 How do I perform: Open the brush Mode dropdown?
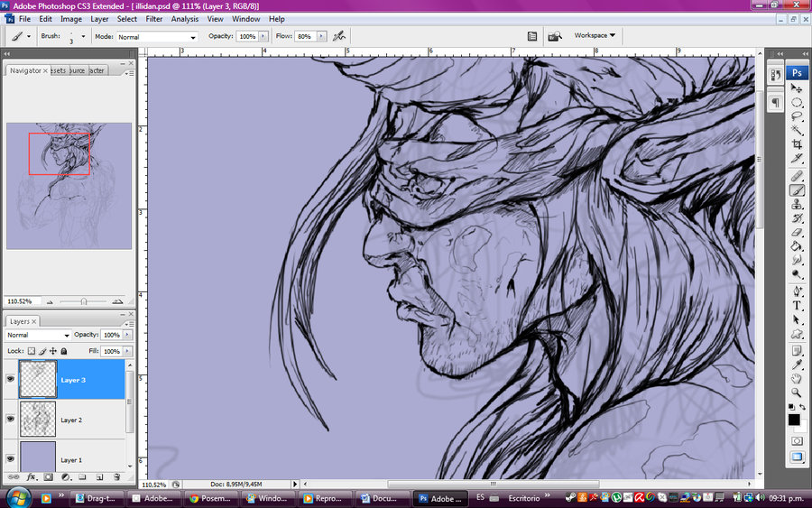156,37
